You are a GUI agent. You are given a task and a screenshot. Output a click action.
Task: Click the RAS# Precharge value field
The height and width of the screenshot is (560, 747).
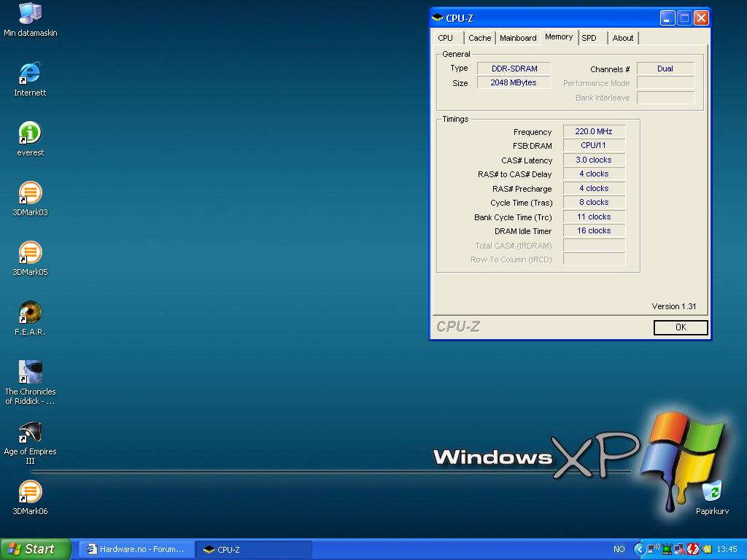(x=594, y=188)
